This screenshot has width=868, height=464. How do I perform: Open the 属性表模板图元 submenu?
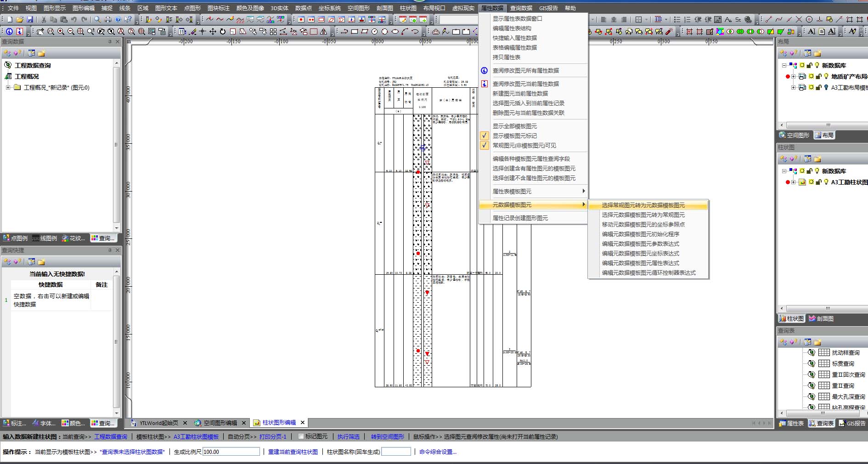pos(533,192)
